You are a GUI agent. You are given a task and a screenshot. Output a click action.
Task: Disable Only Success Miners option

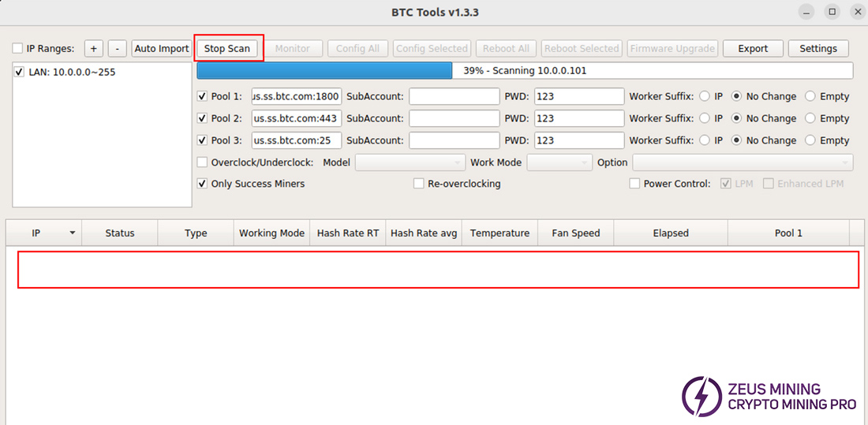point(203,184)
